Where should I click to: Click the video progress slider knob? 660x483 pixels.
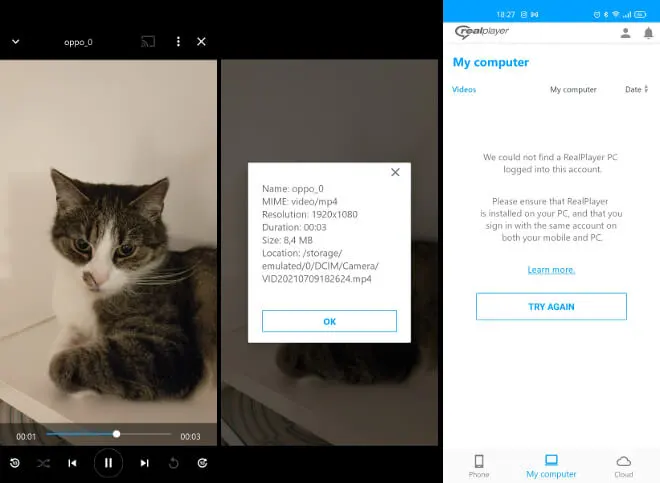tap(117, 434)
